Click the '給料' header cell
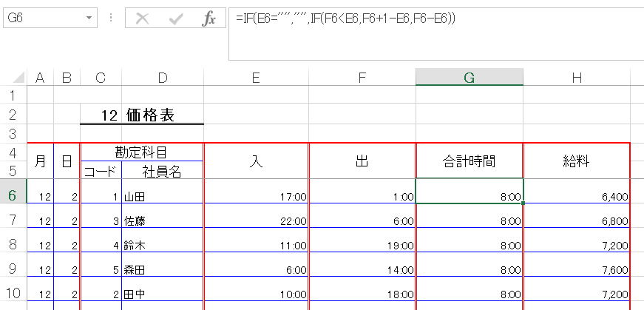Viewport: 644px width, 310px height. pyautogui.click(x=577, y=161)
